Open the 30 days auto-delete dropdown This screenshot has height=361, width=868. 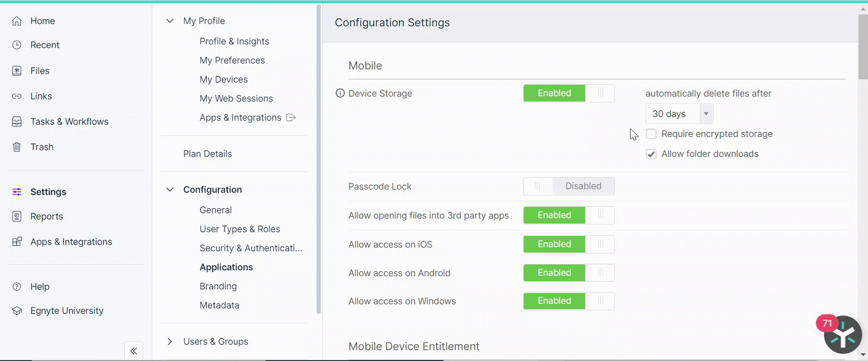click(679, 114)
